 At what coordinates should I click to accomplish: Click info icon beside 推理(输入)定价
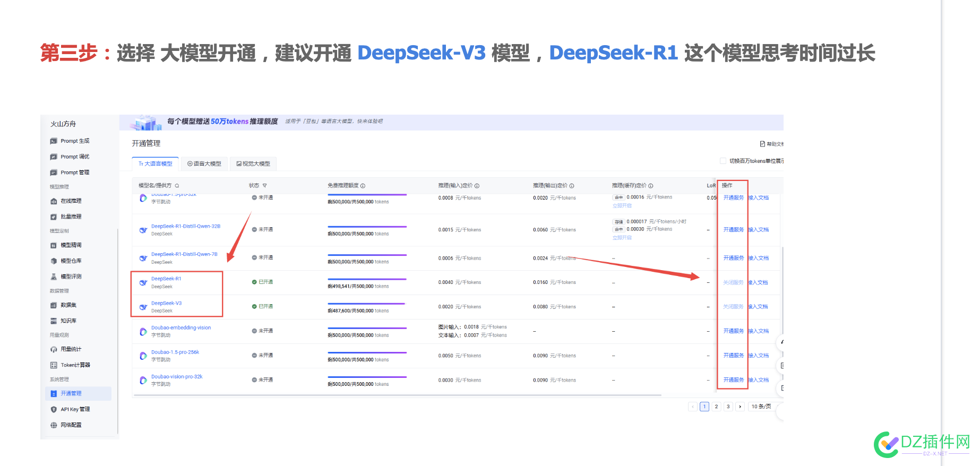point(477,186)
